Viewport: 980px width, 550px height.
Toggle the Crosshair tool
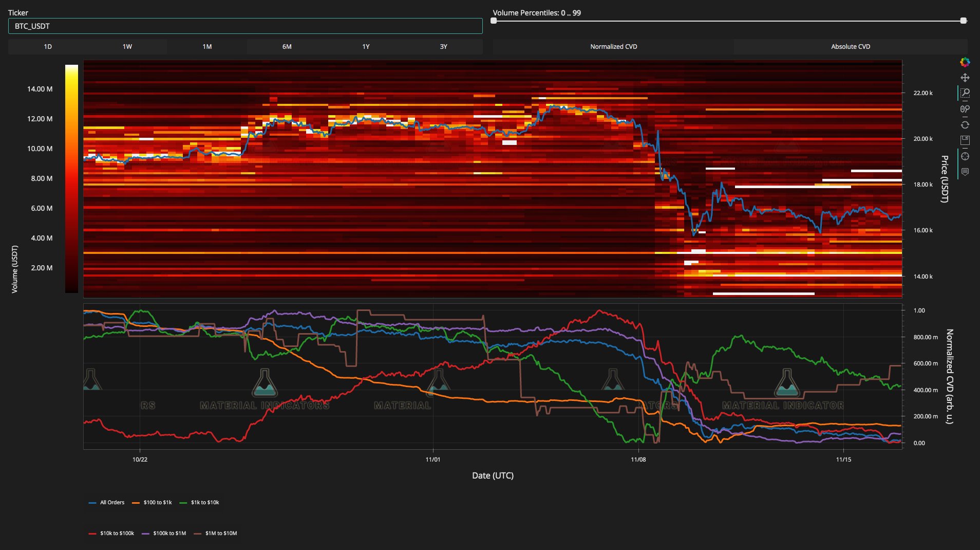(965, 156)
